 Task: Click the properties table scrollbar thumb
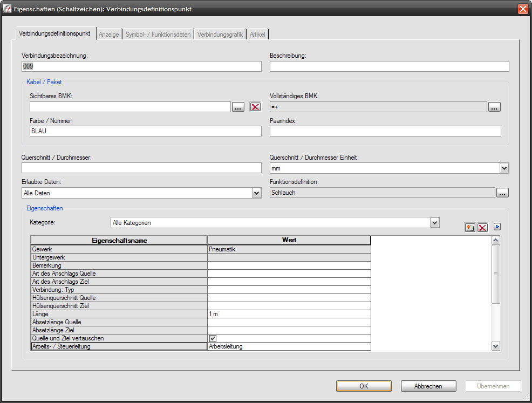(x=496, y=275)
